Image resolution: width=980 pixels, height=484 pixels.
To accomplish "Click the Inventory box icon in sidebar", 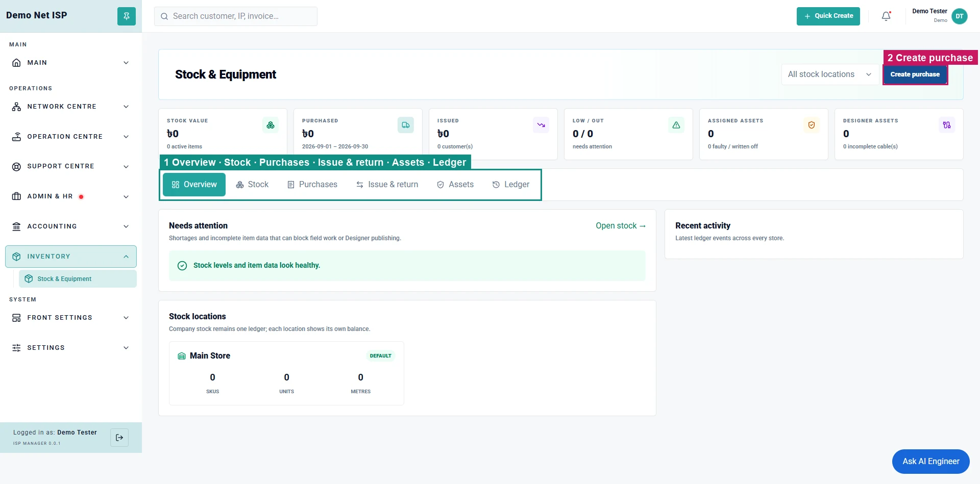I will (x=16, y=257).
